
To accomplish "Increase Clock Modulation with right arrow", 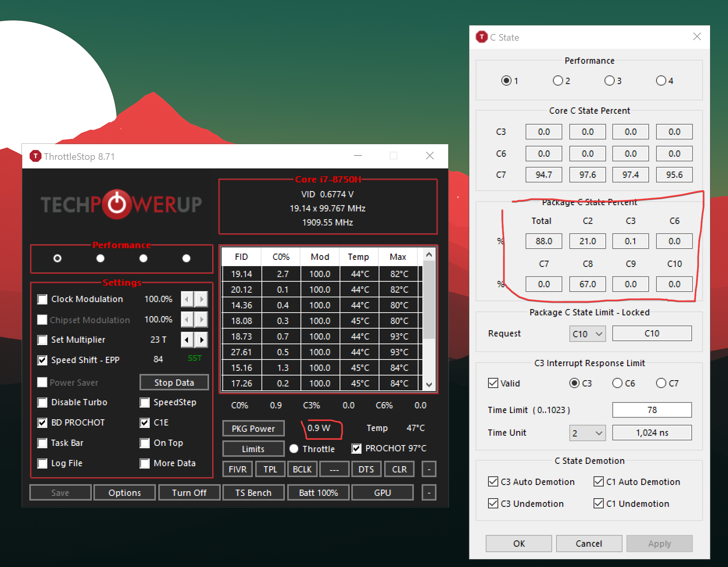I will 201,299.
